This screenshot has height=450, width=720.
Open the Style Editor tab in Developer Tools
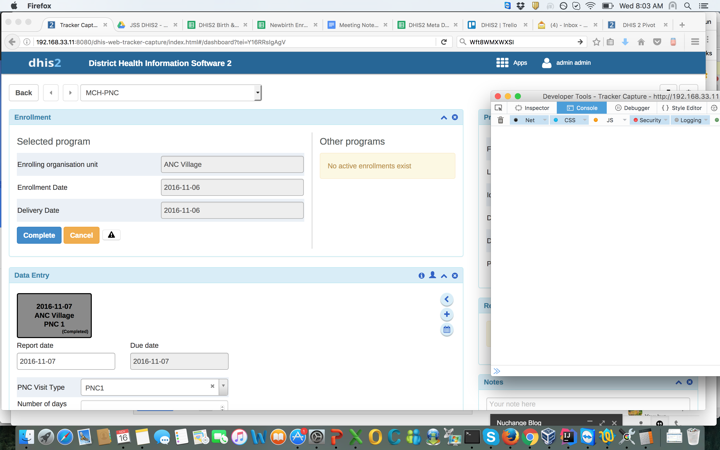[682, 108]
